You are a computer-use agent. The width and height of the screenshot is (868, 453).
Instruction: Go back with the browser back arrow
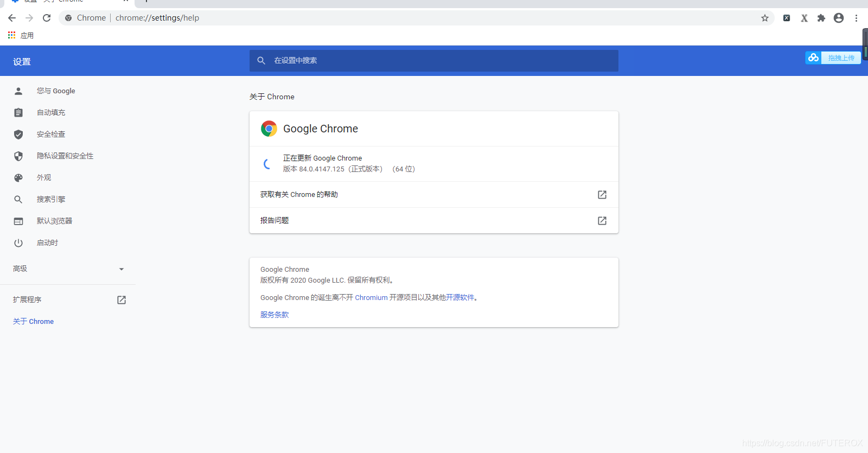pos(12,18)
